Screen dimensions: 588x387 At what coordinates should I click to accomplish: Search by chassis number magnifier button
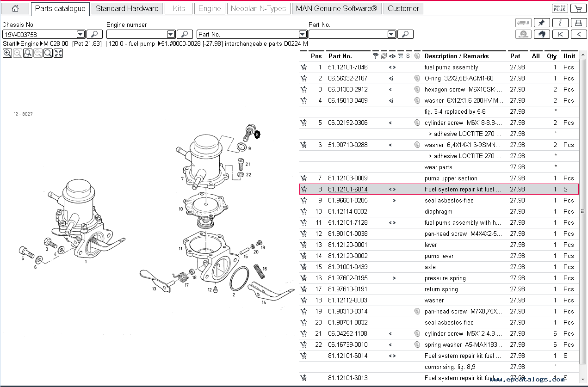(94, 34)
